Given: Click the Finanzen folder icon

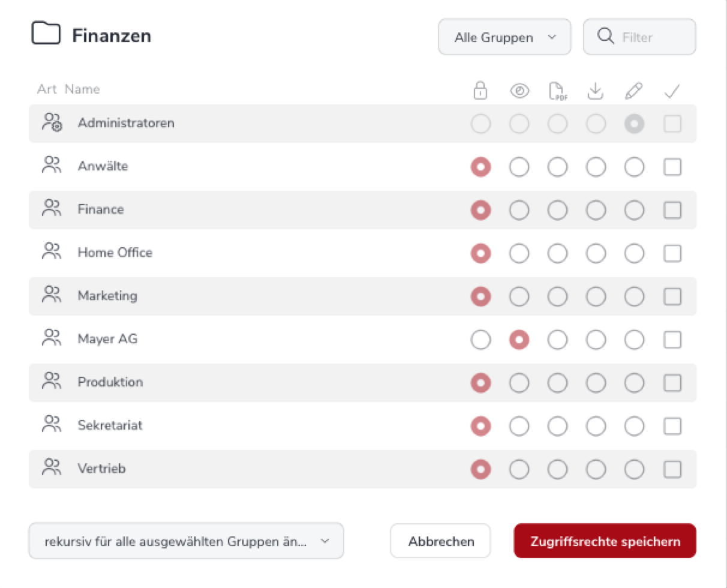Looking at the screenshot, I should (46, 35).
